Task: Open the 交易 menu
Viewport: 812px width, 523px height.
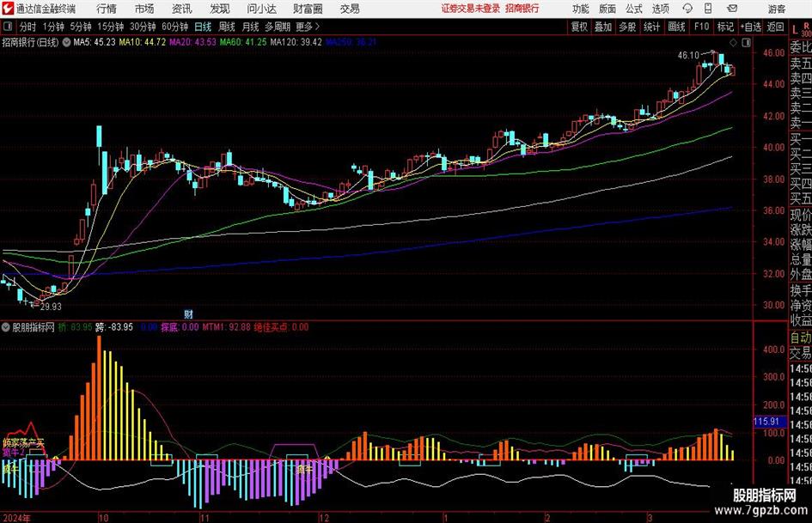Action: [350, 9]
